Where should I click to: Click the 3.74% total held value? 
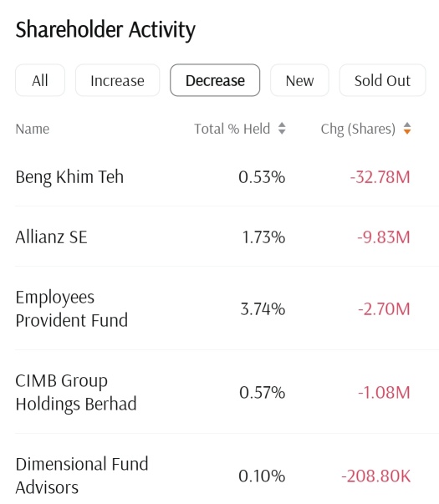coord(263,309)
